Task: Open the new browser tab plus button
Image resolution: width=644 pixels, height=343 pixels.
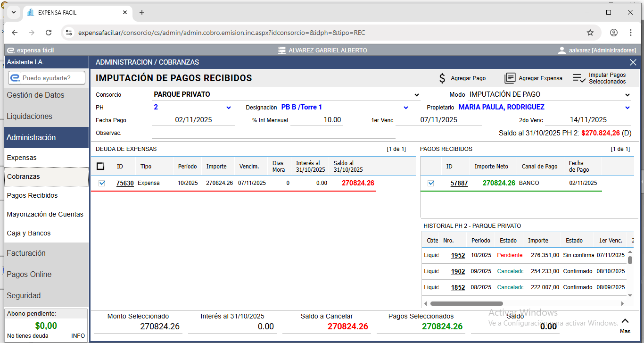Action: (142, 12)
